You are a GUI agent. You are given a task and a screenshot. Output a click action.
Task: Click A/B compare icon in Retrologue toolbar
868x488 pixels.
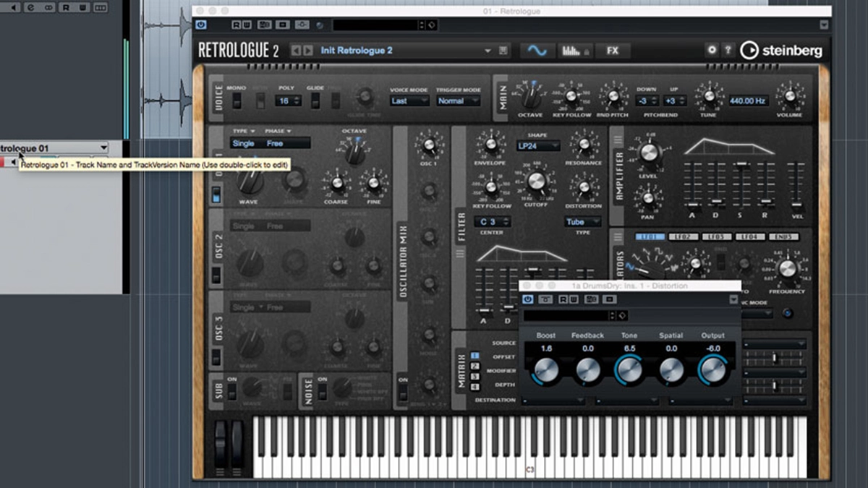coord(265,25)
